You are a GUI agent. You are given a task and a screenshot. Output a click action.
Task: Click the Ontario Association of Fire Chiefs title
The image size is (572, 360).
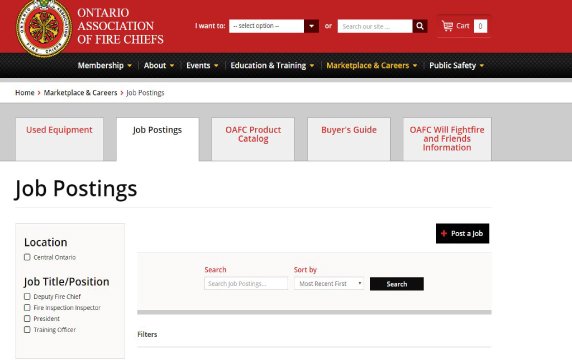click(x=120, y=26)
